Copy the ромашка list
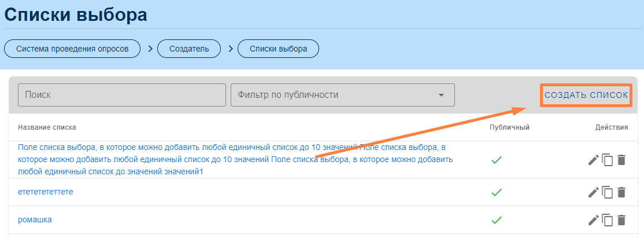Image resolution: width=644 pixels, height=238 pixels. 607,220
